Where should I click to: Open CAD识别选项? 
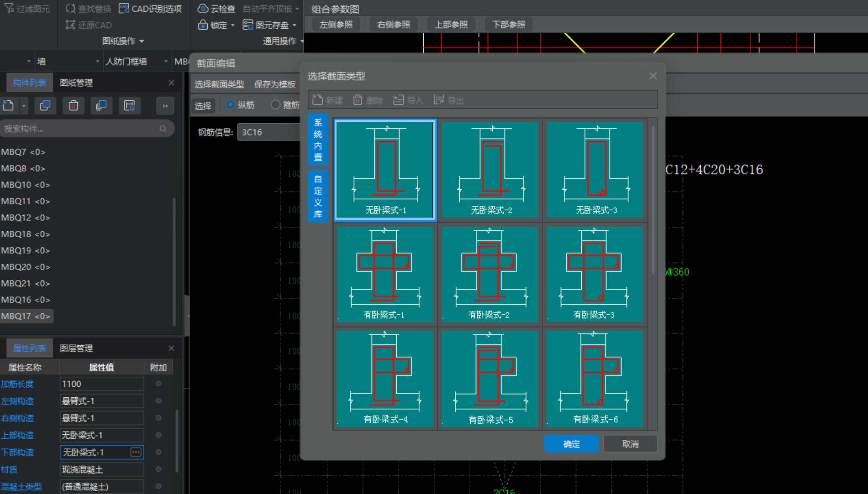pyautogui.click(x=150, y=8)
